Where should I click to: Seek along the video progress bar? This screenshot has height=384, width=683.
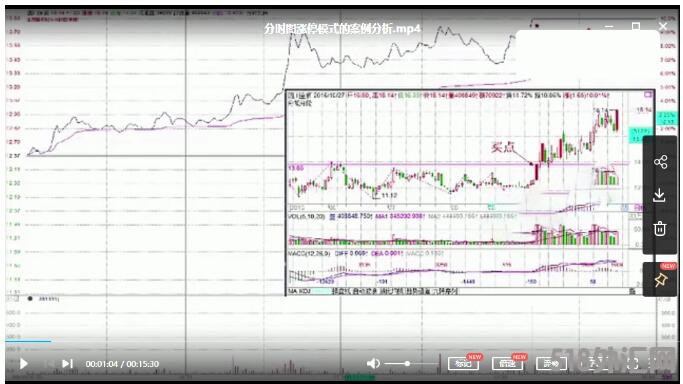pyautogui.click(x=342, y=342)
